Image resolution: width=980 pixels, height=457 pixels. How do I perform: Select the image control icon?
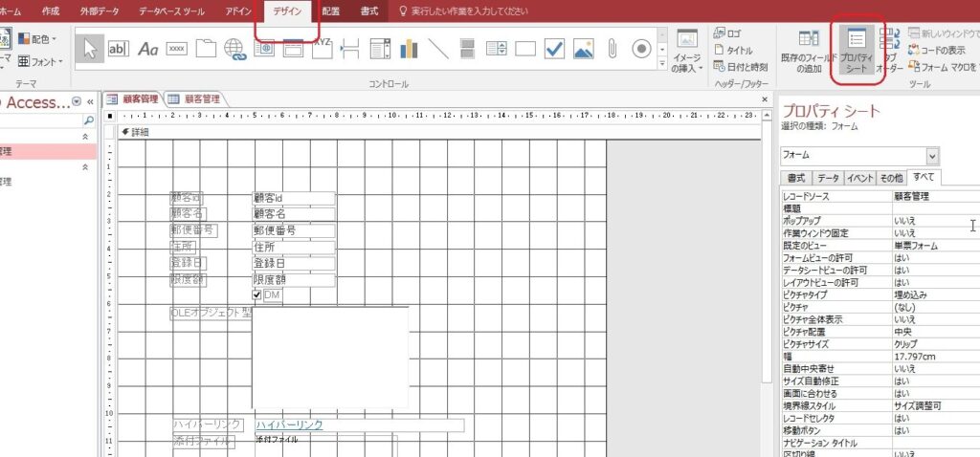[x=583, y=48]
